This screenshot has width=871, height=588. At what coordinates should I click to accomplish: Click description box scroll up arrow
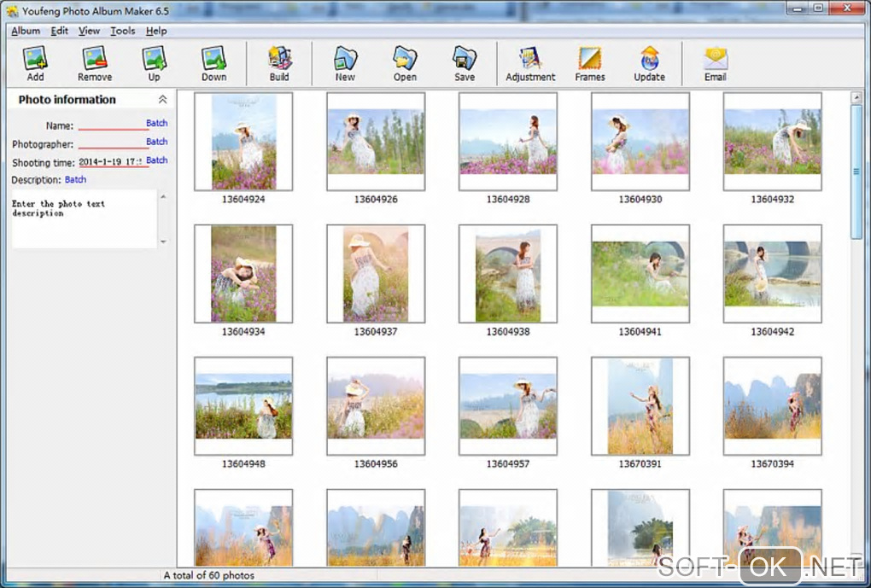point(163,196)
